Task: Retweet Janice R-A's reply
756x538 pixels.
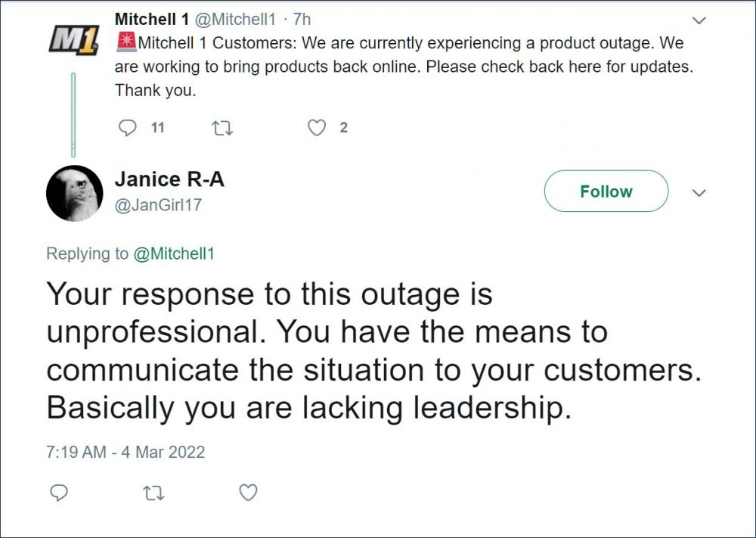Action: coord(153,493)
